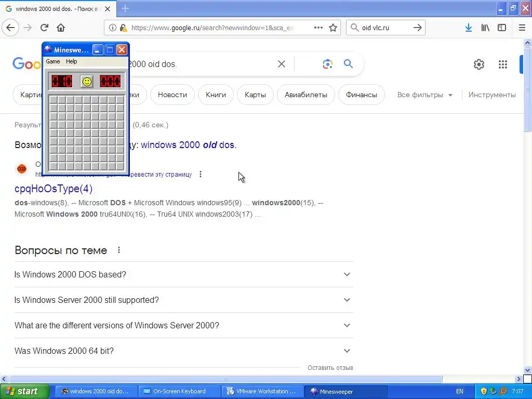This screenshot has height=399, width=532.
Task: Switch to VMware Workstation taskbar item
Action: pos(262,392)
